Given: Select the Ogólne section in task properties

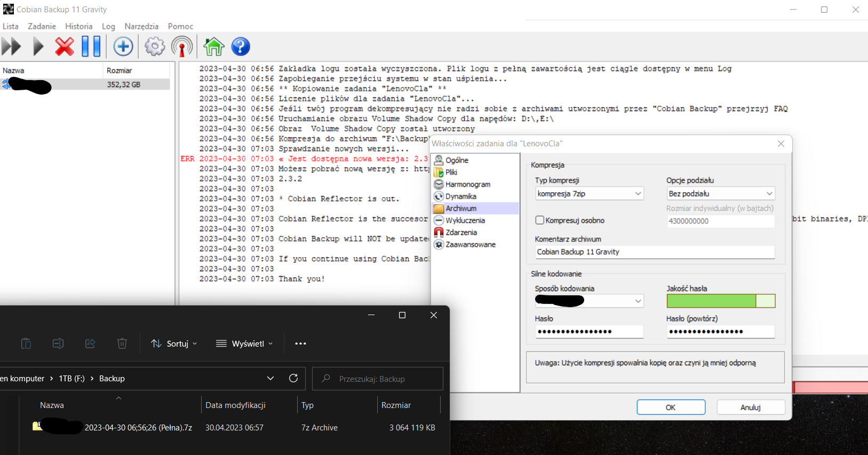Looking at the screenshot, I should [x=457, y=160].
